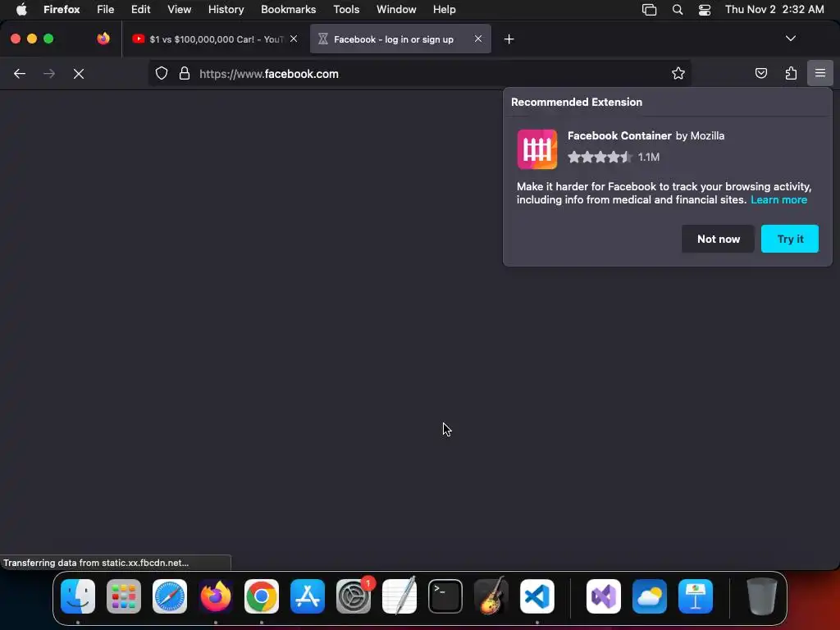Image resolution: width=840 pixels, height=630 pixels.
Task: Open Save to Pocket icon
Action: pyautogui.click(x=760, y=73)
